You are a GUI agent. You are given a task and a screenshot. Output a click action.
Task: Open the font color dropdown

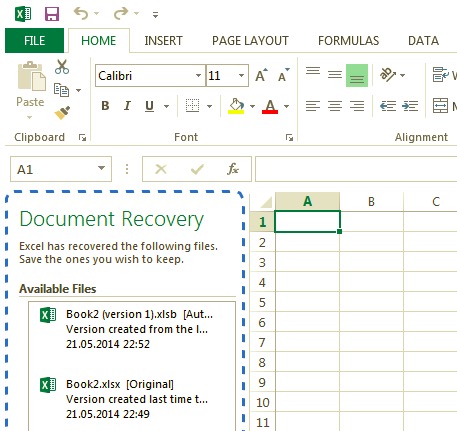click(287, 107)
